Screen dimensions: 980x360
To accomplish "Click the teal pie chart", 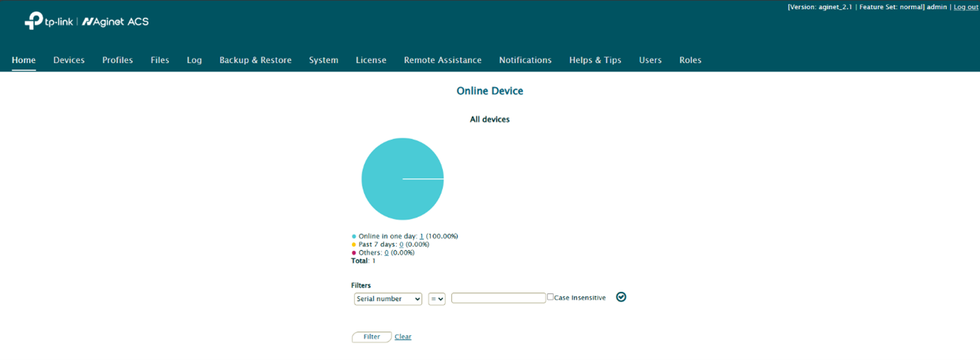I will click(402, 179).
